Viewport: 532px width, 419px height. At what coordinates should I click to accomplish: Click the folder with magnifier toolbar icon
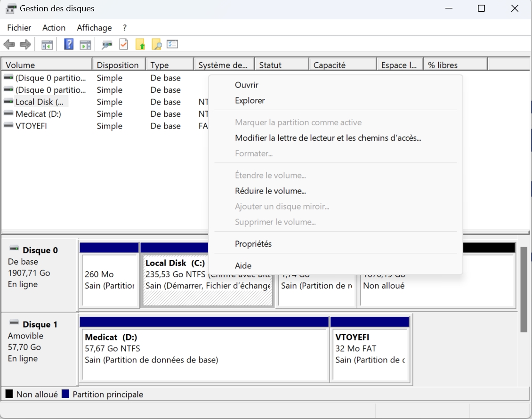click(x=156, y=45)
